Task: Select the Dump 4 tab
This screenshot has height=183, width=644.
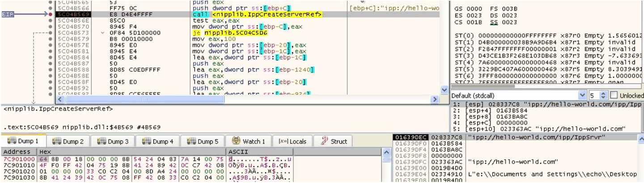Action: (x=157, y=141)
